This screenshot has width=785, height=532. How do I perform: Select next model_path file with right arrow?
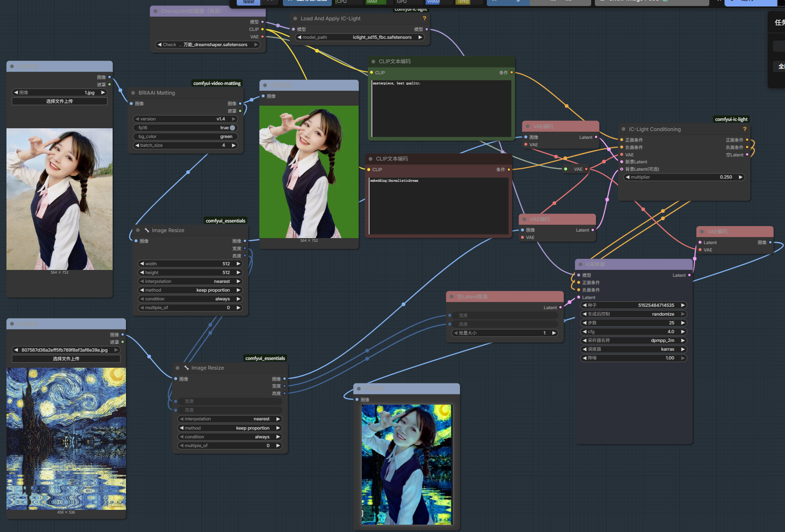[x=420, y=37]
